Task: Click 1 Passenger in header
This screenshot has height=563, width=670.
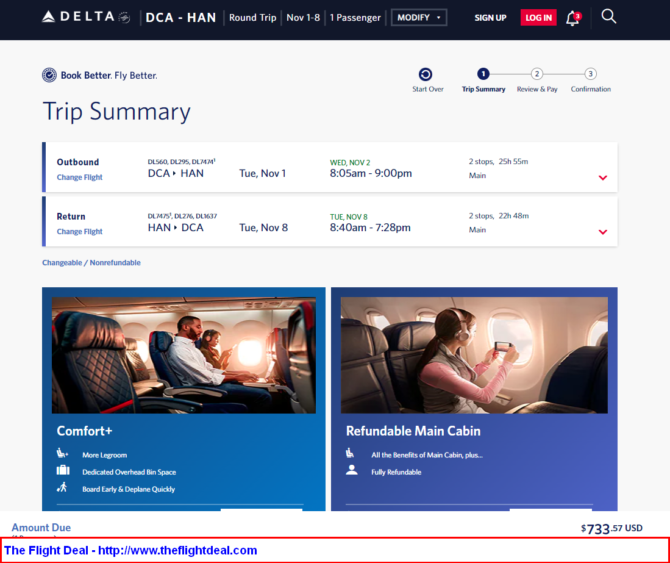Action: (355, 18)
